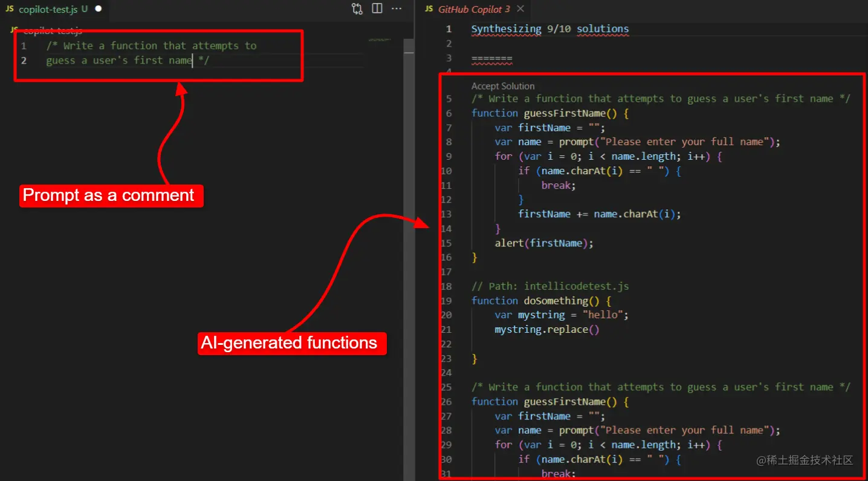Click the minimap in the copilot-test.js editor
Image resolution: width=868 pixels, height=481 pixels.
tap(380, 40)
